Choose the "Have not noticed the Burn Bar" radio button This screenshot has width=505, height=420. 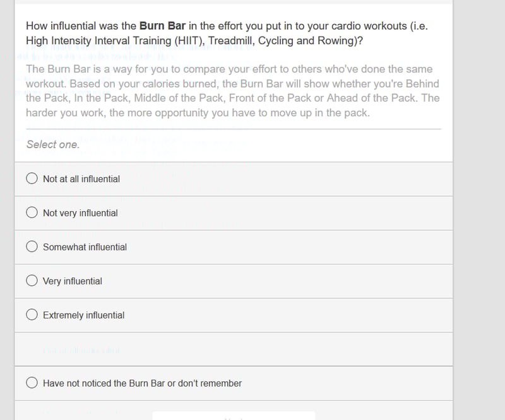(32, 383)
